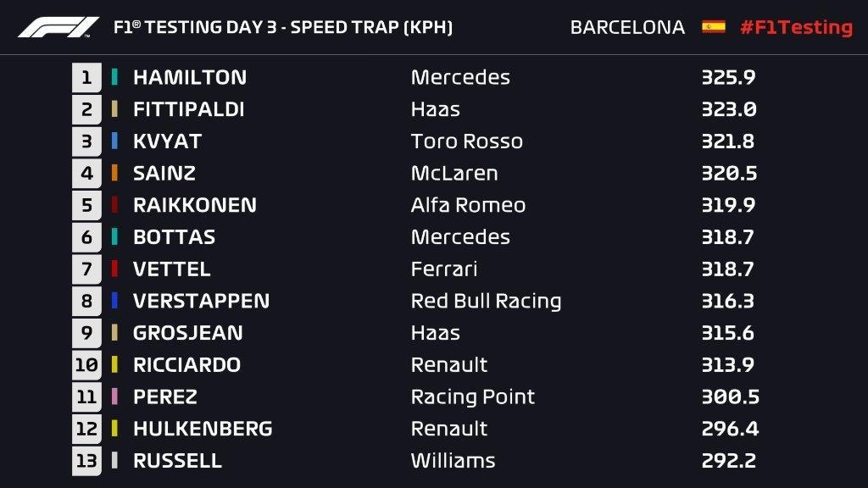This screenshot has width=868, height=488.
Task: Click Hamilton's teal team color bar
Action: (x=114, y=77)
